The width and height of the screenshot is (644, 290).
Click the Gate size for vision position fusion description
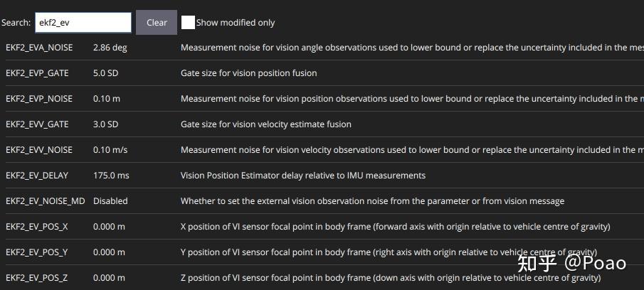pyautogui.click(x=248, y=73)
